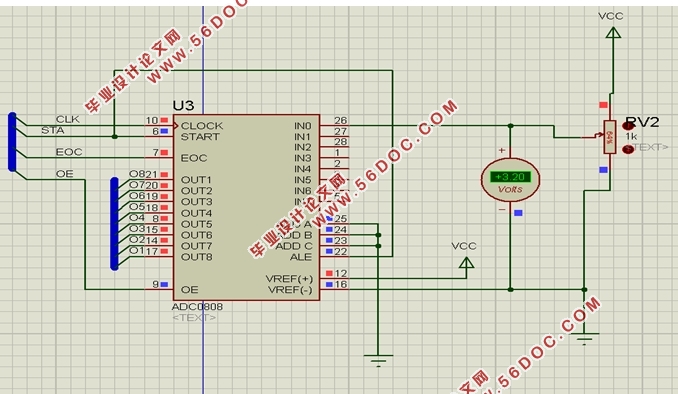Click the wire junction on START line
Screen dimensions: 678x394
click(x=114, y=137)
